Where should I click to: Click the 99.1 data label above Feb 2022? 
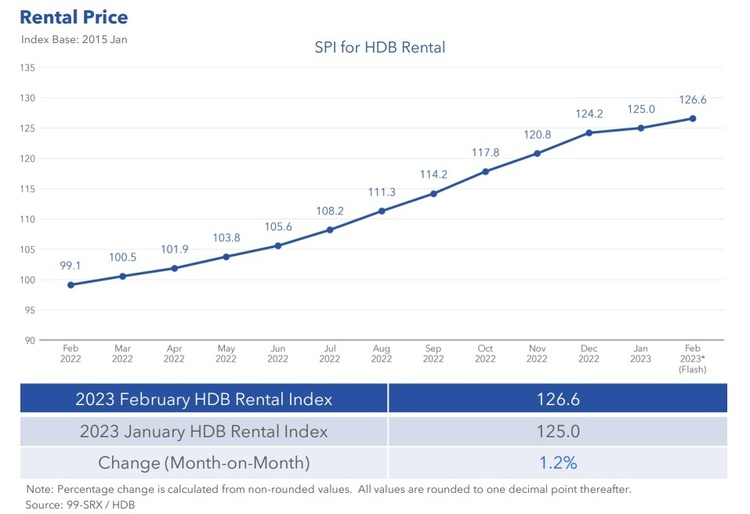tap(70, 265)
